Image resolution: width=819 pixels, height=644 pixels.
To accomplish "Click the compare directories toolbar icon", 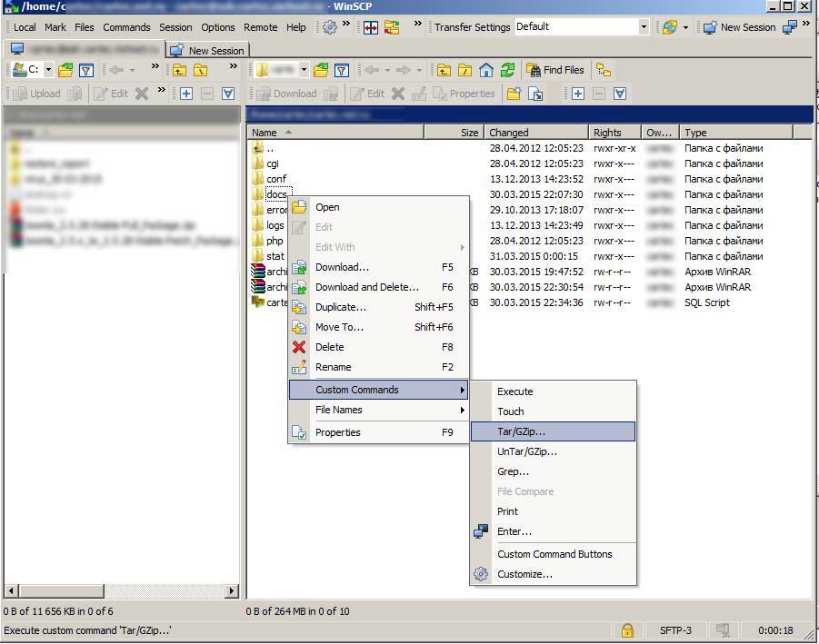I will tap(371, 27).
